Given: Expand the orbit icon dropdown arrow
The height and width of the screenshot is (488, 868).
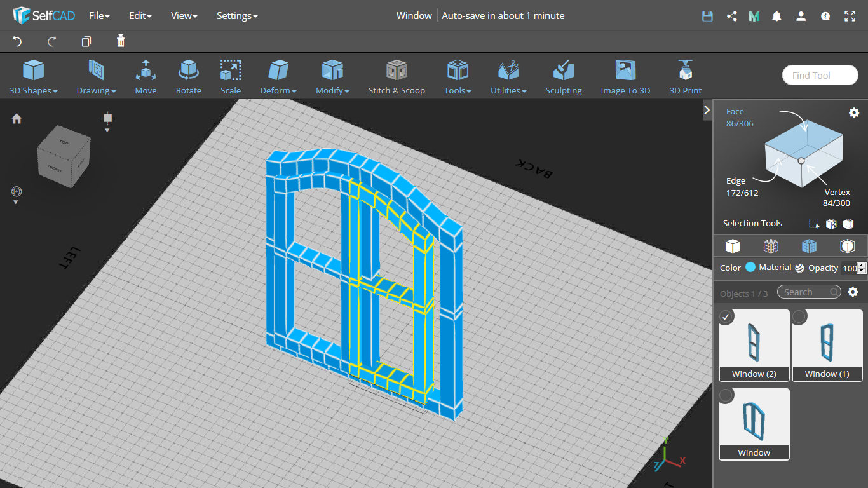Looking at the screenshot, I should [16, 202].
